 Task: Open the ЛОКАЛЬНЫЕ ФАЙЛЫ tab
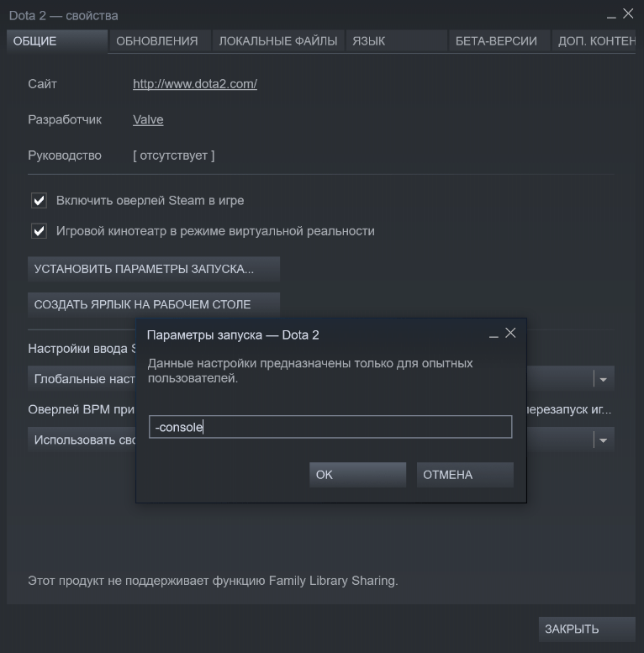click(278, 41)
